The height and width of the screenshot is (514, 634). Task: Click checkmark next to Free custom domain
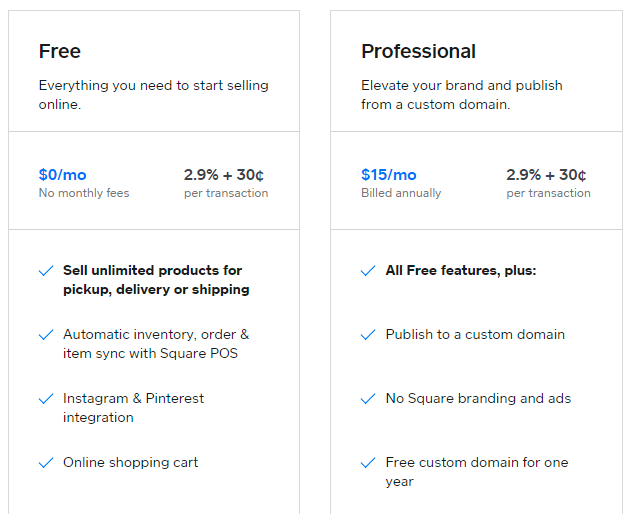coord(368,463)
